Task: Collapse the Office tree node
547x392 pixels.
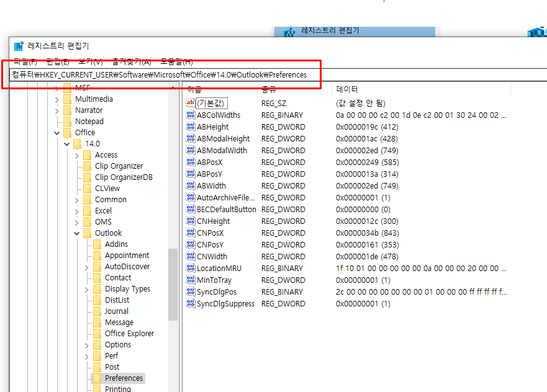Action: [57, 133]
